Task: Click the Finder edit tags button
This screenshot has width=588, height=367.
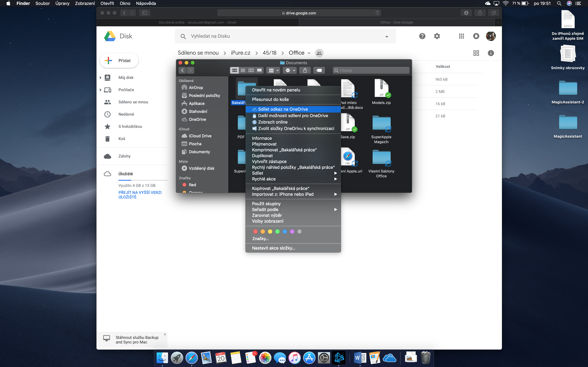Action: pos(319,70)
